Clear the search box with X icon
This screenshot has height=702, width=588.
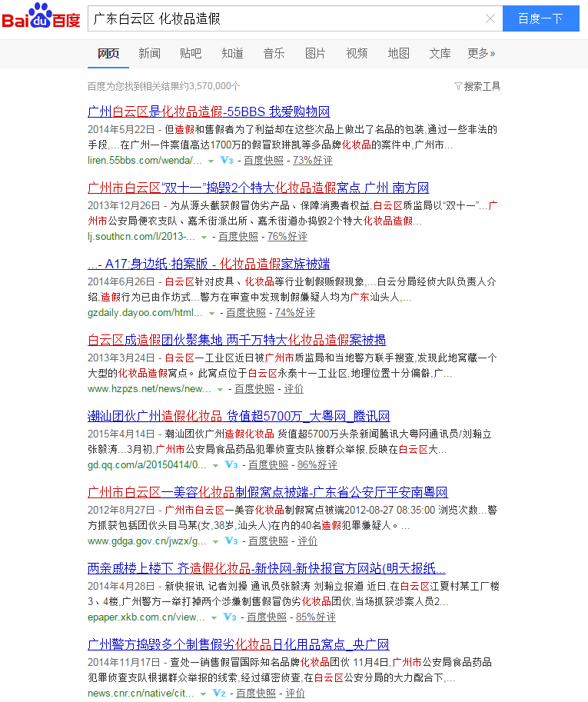pos(490,18)
